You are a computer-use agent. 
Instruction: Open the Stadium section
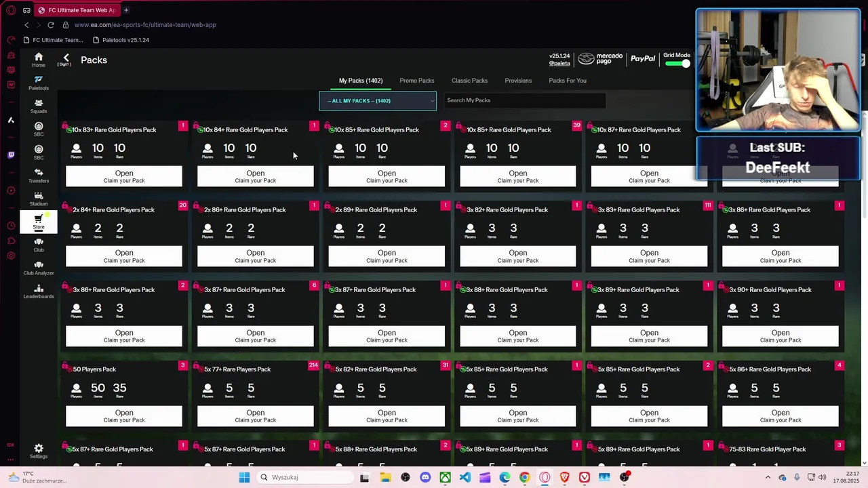[x=39, y=198]
